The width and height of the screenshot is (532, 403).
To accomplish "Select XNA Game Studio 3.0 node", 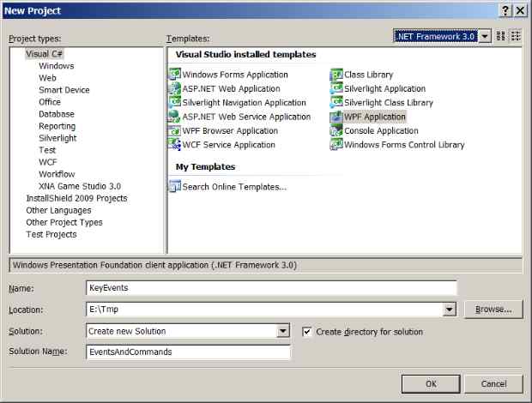I will (80, 186).
